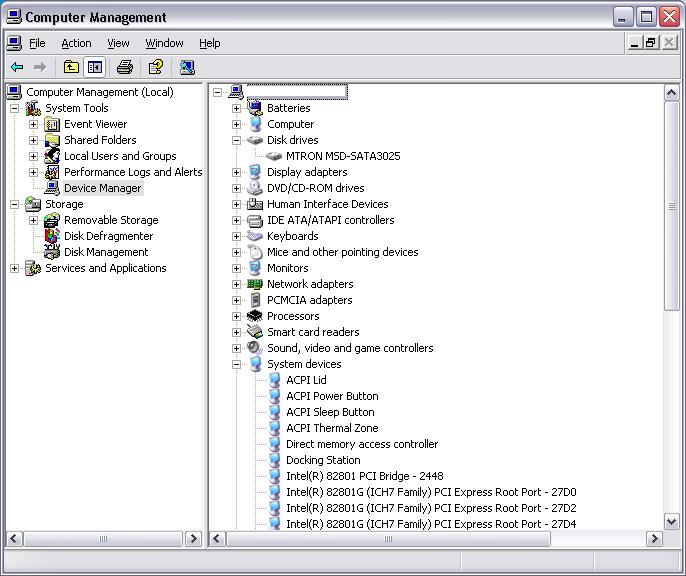The height and width of the screenshot is (576, 686).
Task: Open the Action menu
Action: coord(76,43)
